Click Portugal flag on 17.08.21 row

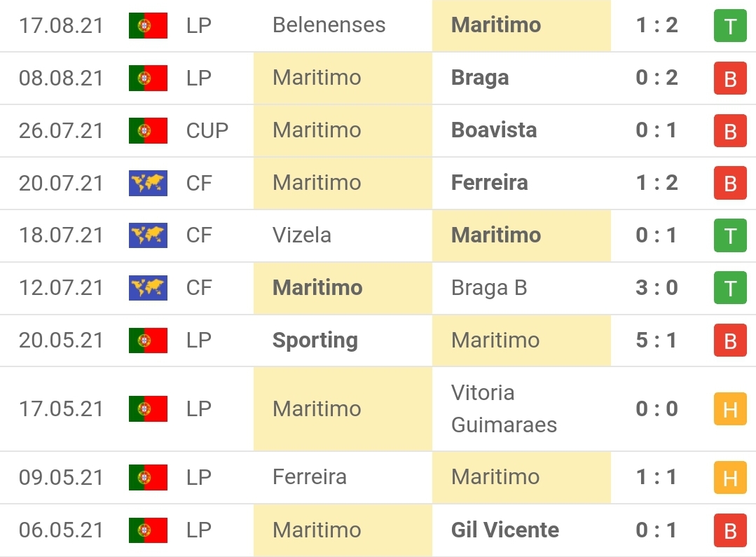tap(148, 26)
